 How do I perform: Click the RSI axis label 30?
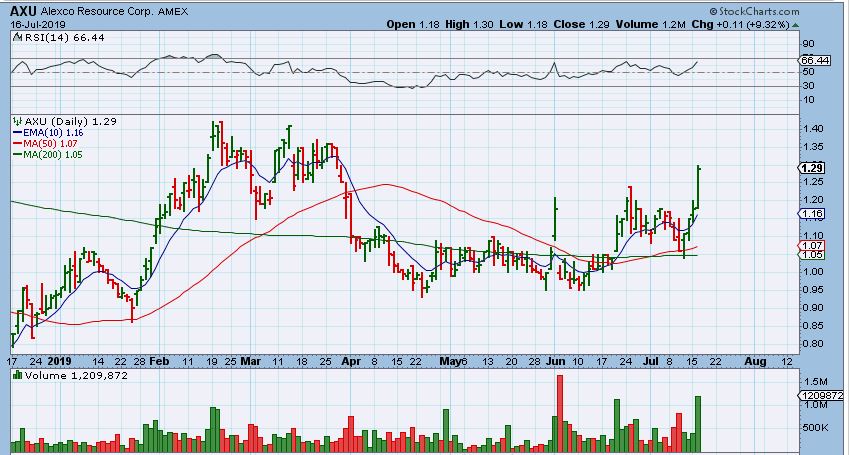809,86
